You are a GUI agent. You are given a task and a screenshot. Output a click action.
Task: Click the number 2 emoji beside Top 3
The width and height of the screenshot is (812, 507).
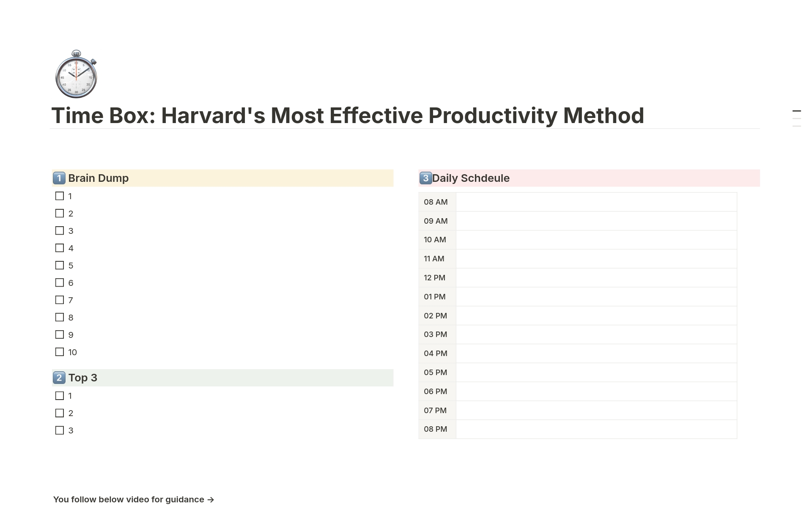[59, 378]
